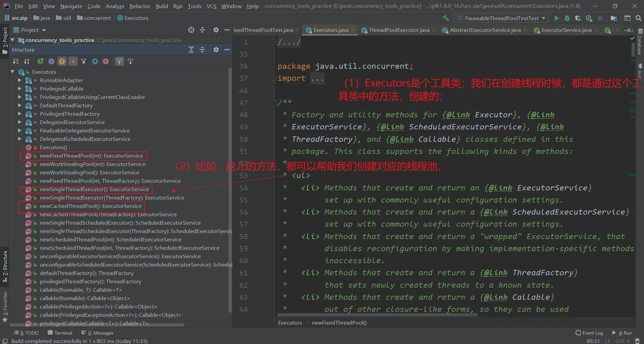644x344 pixels.
Task: Open the Terminal tool window
Action: click(x=60, y=333)
